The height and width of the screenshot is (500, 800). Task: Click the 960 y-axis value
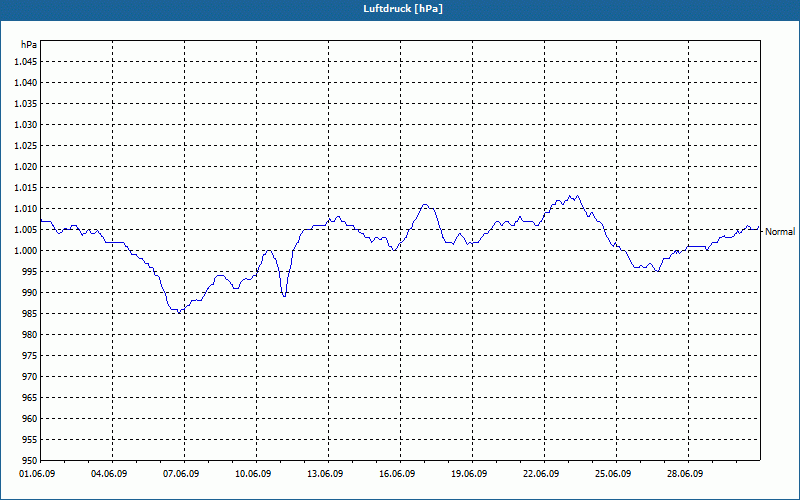click(30, 419)
